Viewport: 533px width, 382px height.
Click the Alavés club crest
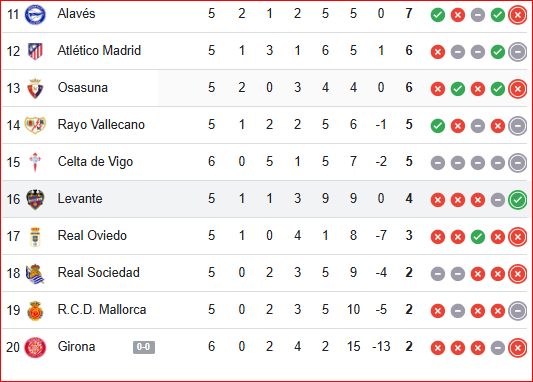coord(35,15)
